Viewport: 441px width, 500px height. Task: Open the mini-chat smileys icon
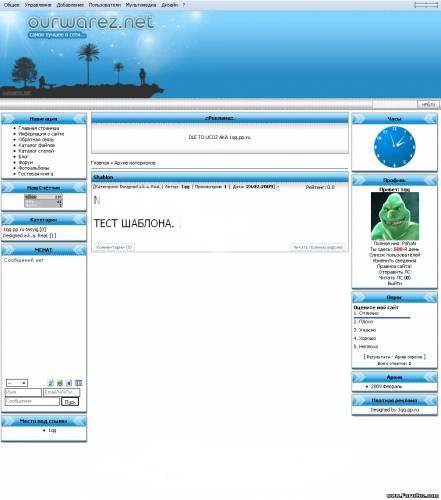[x=60, y=383]
